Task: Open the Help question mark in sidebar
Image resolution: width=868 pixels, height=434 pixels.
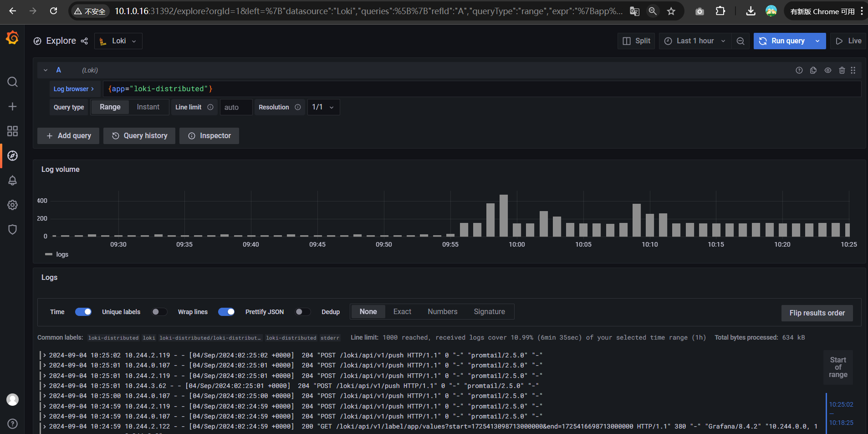Action: (x=12, y=424)
